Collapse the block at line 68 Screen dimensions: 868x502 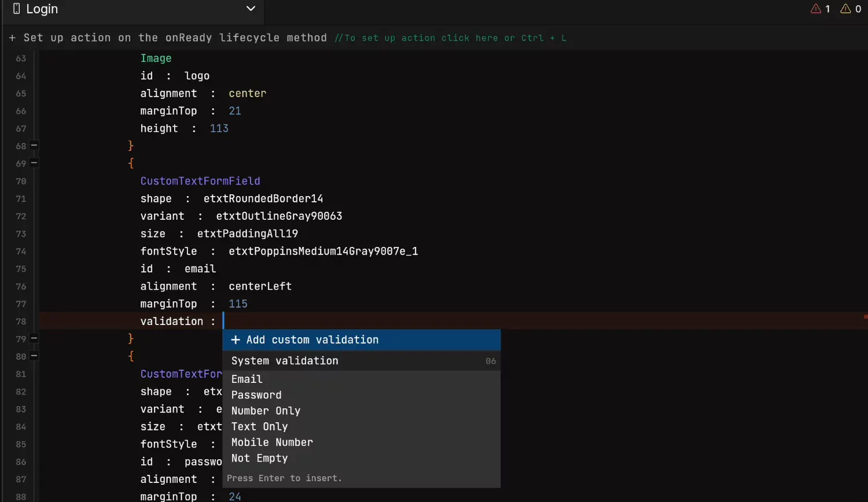pyautogui.click(x=34, y=146)
